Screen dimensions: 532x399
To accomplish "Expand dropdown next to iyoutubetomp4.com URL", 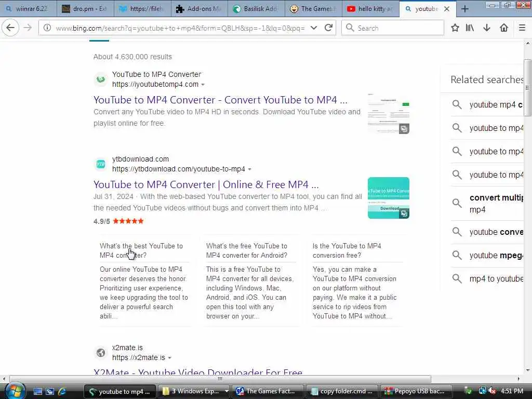I will pos(203,85).
